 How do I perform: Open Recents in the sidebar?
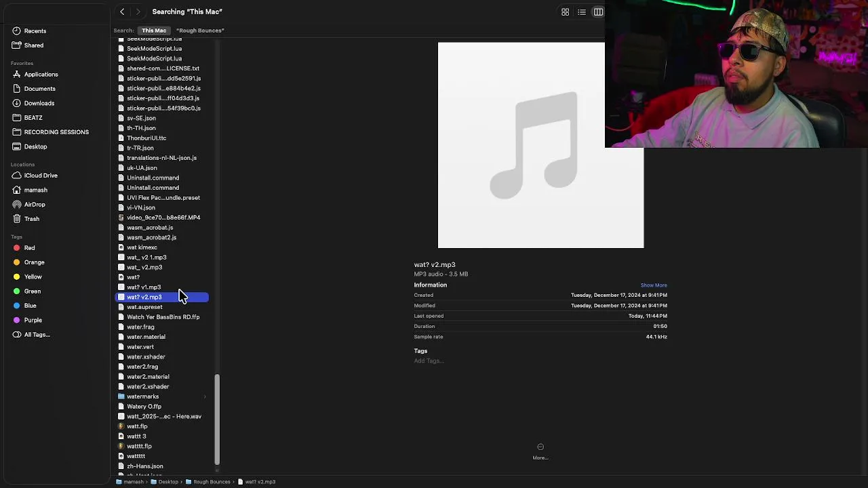tap(35, 31)
